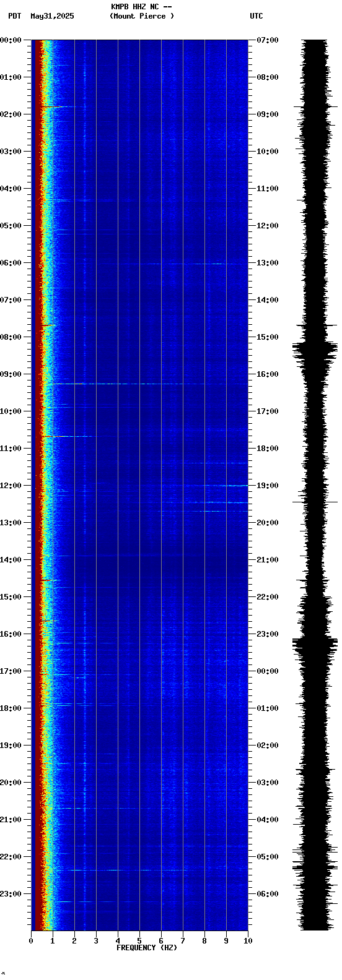The height and width of the screenshot is (980, 342).
Task: Click the 10 tick on frequency axis
Action: (248, 941)
